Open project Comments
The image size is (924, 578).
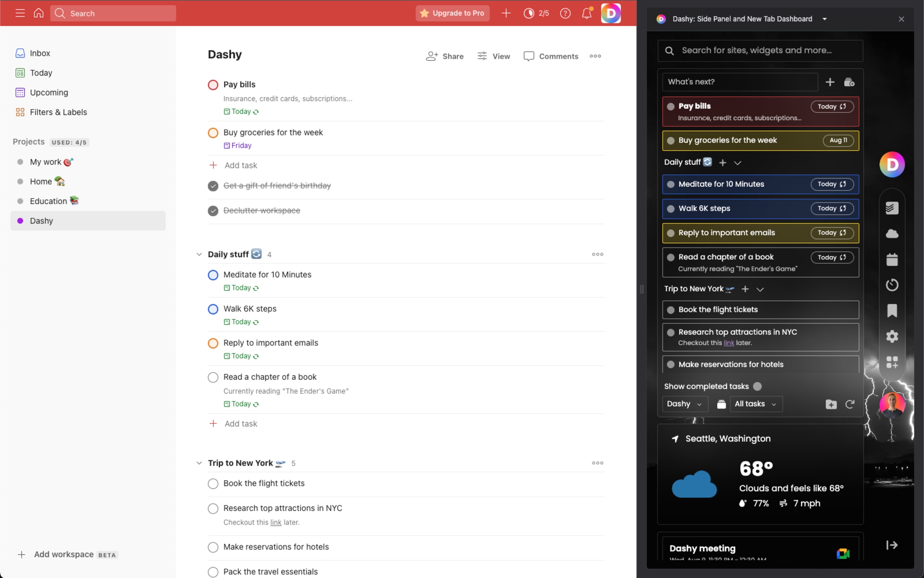click(x=551, y=56)
